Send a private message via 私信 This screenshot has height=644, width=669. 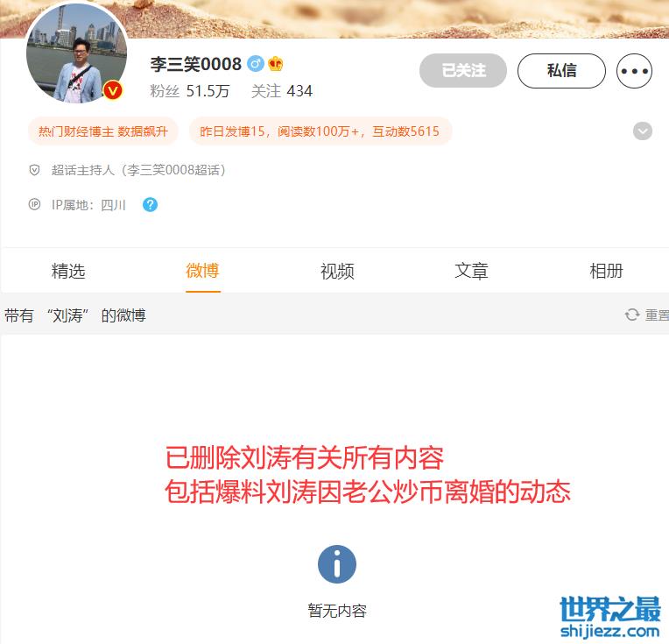(561, 71)
